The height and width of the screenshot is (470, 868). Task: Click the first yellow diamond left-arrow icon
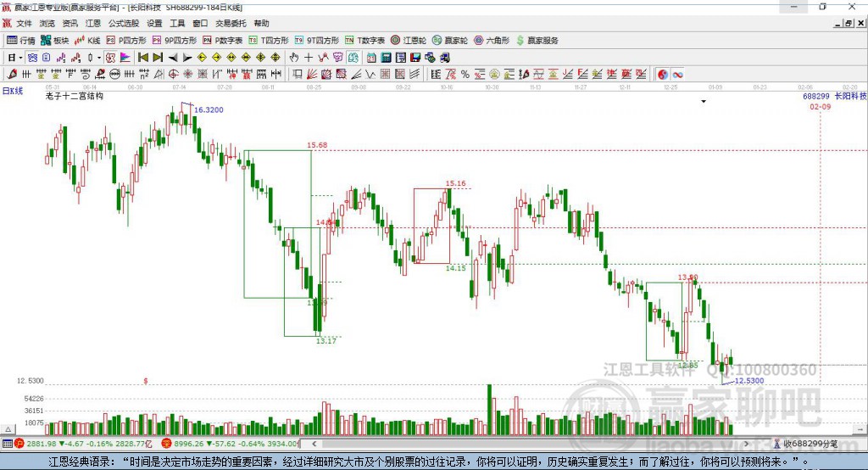tap(202, 58)
